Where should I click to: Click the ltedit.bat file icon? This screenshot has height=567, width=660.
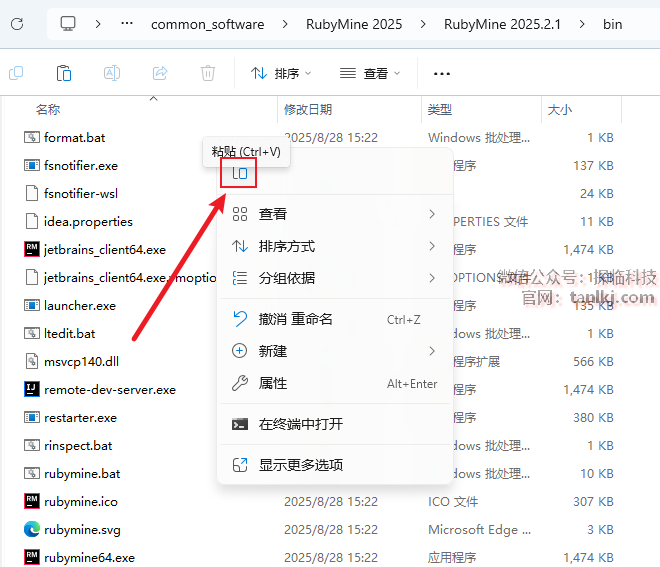coord(32,333)
